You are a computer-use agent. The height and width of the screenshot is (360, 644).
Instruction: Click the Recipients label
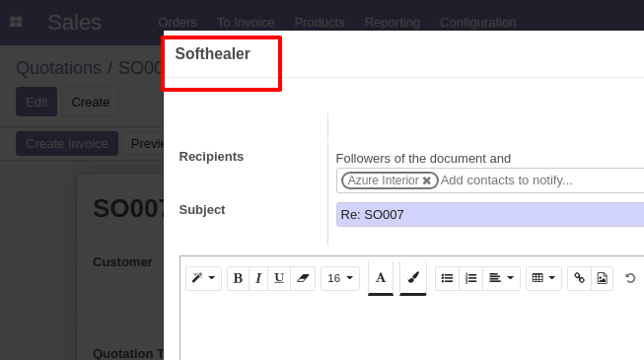click(211, 157)
